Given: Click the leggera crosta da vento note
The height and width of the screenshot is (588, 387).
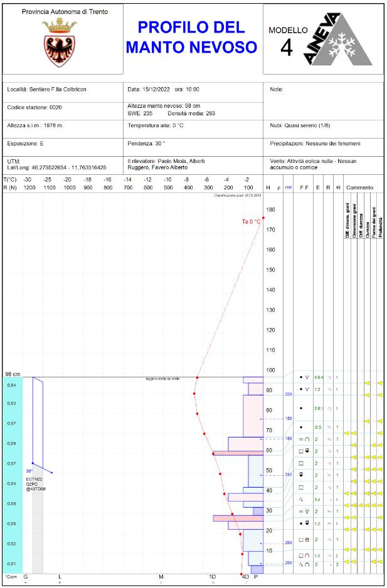Looking at the screenshot, I should tap(162, 379).
